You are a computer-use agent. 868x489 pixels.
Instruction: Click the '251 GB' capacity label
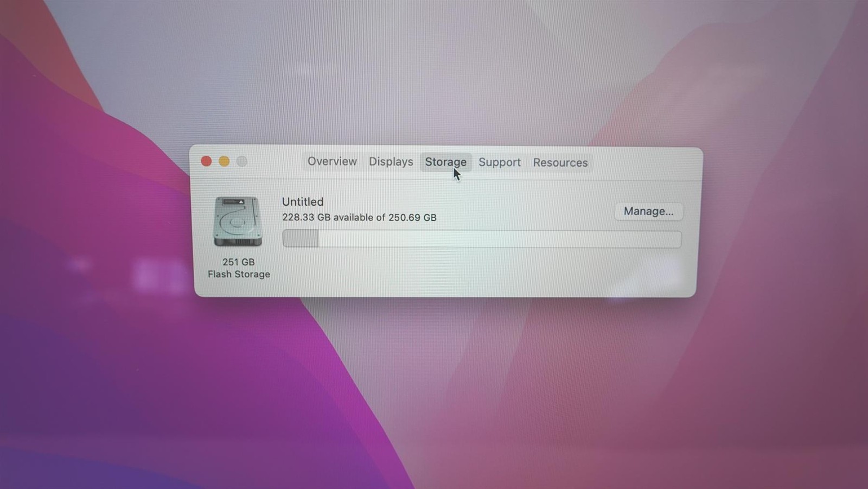coord(238,262)
